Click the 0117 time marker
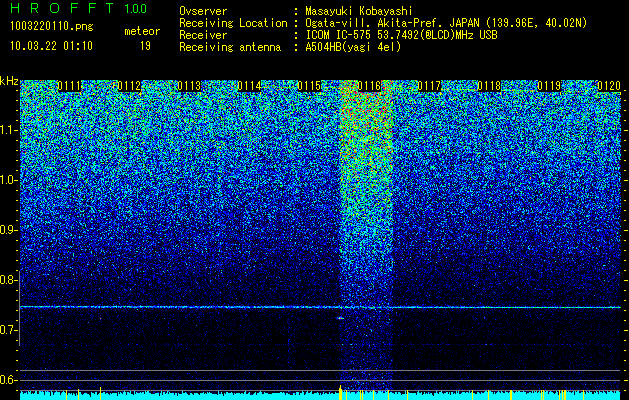The width and height of the screenshot is (629, 400). pos(429,86)
